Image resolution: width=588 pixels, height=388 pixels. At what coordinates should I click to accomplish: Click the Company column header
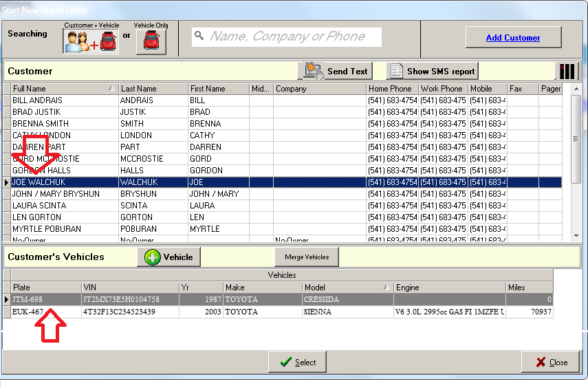(x=319, y=89)
